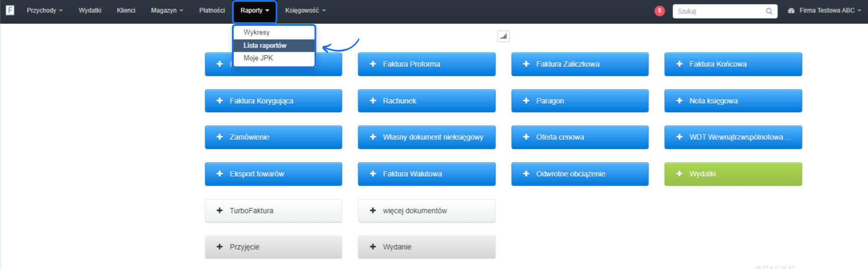Click the plus icon on więcej dokumentów
The width and height of the screenshot is (868, 269).
pos(373,210)
